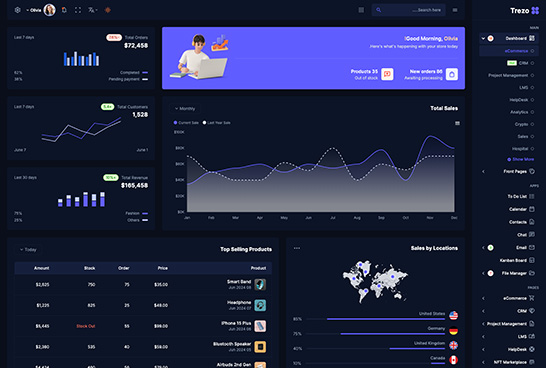Screen dimensions: 546x368
Task: Enter fullscreen mode via toolbar icon
Action: coord(78,10)
